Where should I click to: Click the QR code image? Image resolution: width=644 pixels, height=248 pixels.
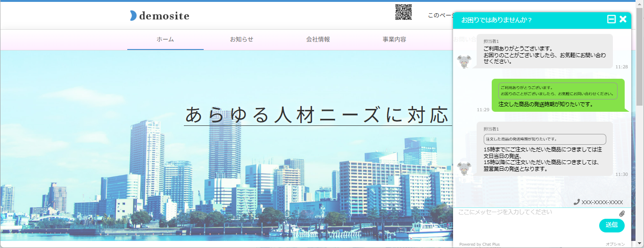(404, 12)
